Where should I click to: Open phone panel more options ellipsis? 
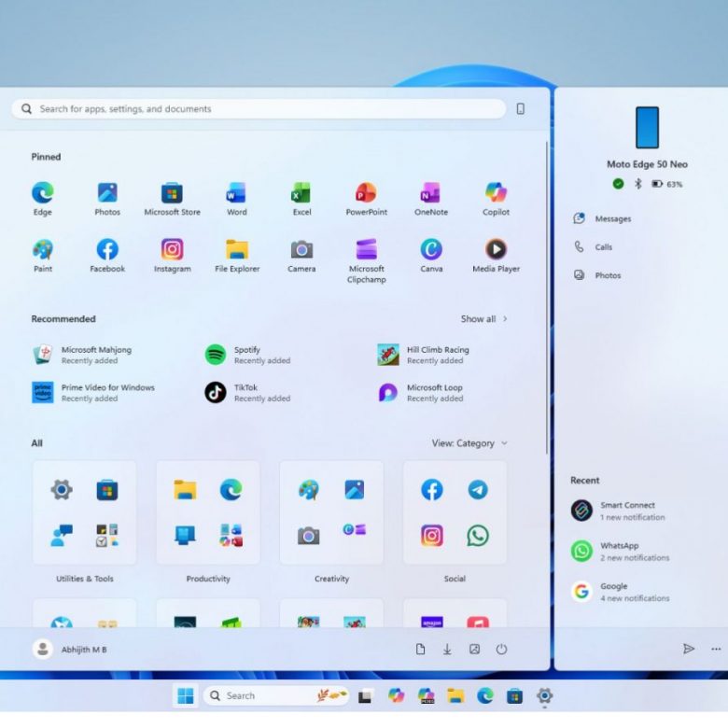[716, 649]
